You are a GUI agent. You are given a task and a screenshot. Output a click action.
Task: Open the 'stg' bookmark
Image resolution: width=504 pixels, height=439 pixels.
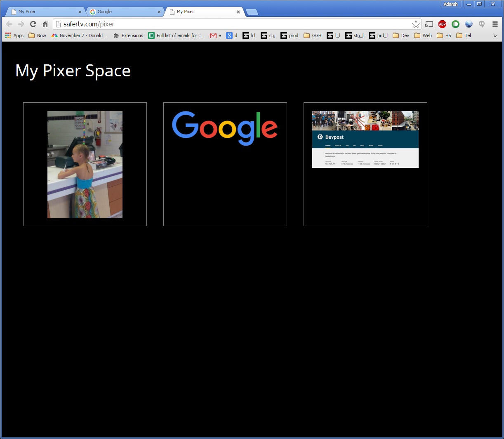click(x=268, y=35)
